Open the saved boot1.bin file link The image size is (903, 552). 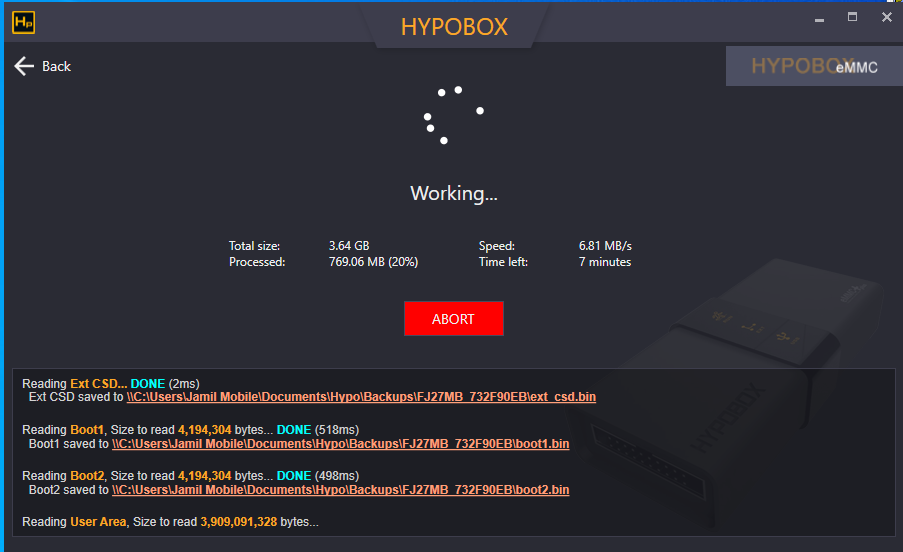pos(340,444)
